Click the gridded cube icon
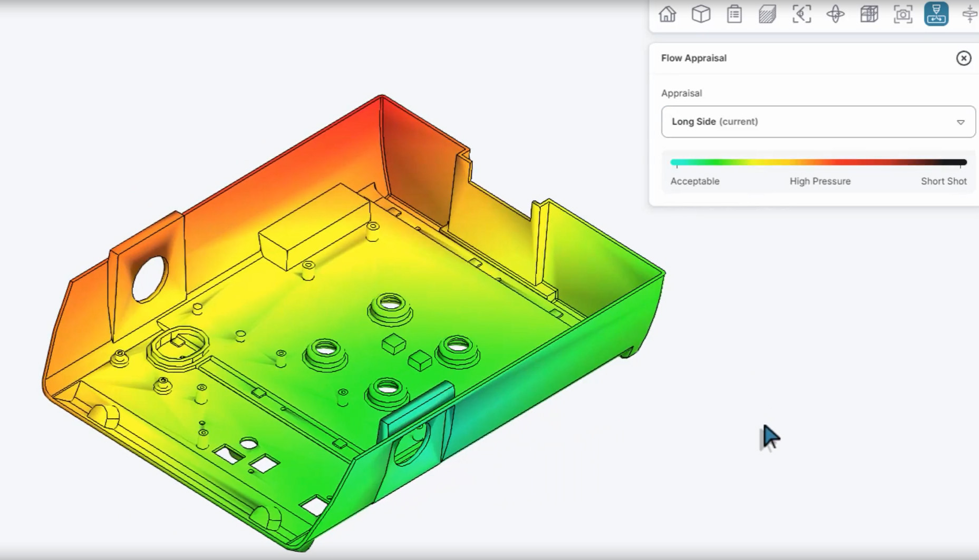 (869, 14)
